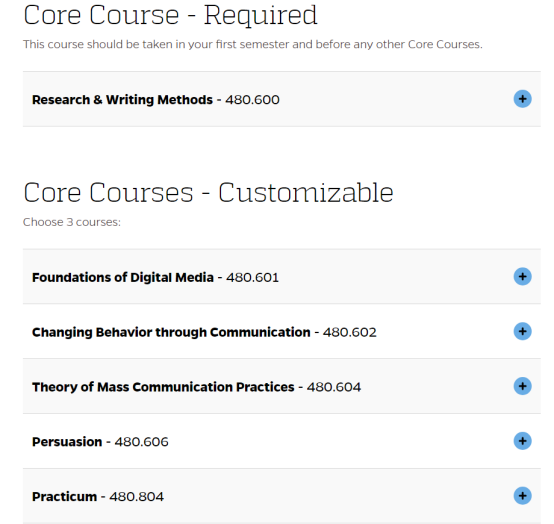This screenshot has height=524, width=554.
Task: Click the plus icon in the Persuasion row
Action: 522,441
